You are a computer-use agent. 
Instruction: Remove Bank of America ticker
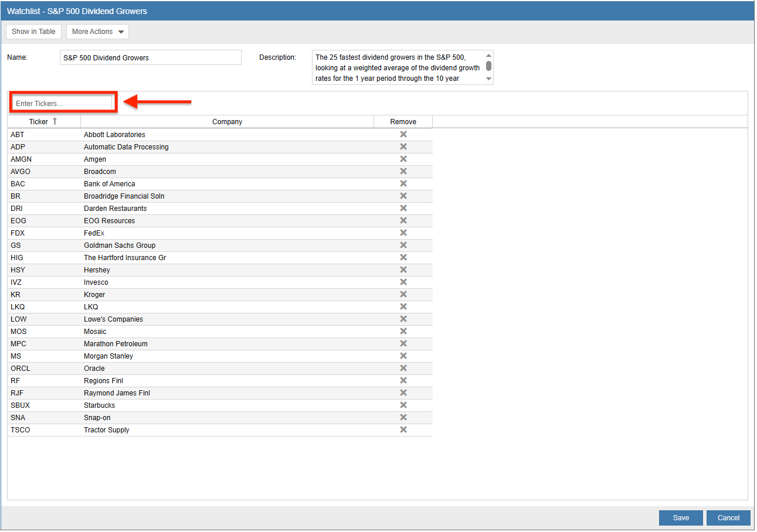click(403, 183)
